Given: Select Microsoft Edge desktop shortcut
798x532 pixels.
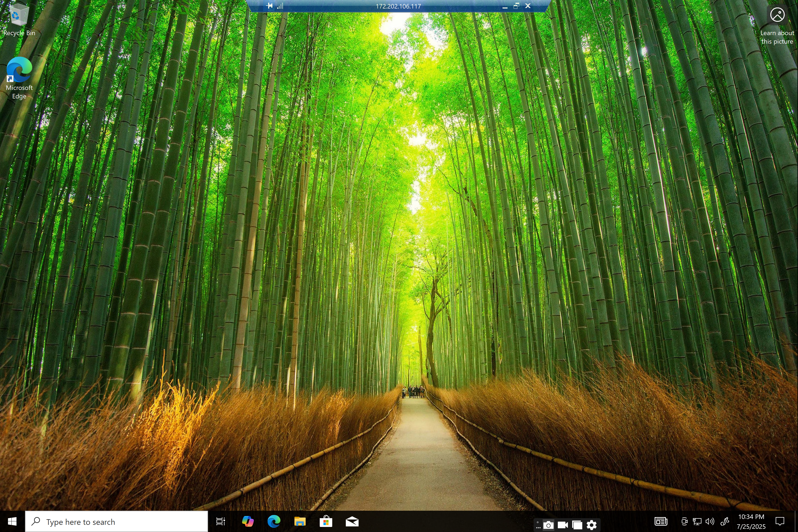Looking at the screenshot, I should (19, 78).
